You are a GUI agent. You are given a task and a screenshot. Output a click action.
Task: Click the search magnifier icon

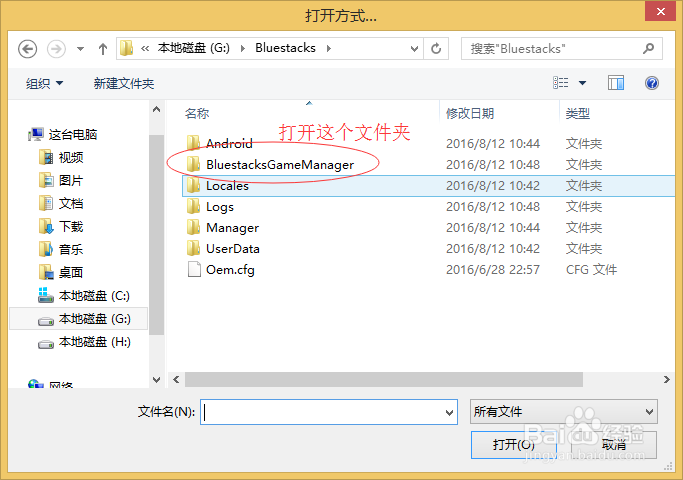pyautogui.click(x=648, y=48)
